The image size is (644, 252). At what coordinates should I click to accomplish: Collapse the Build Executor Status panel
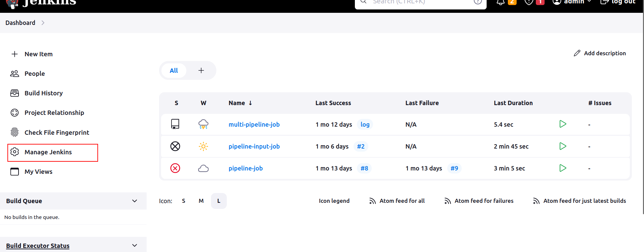(x=134, y=245)
